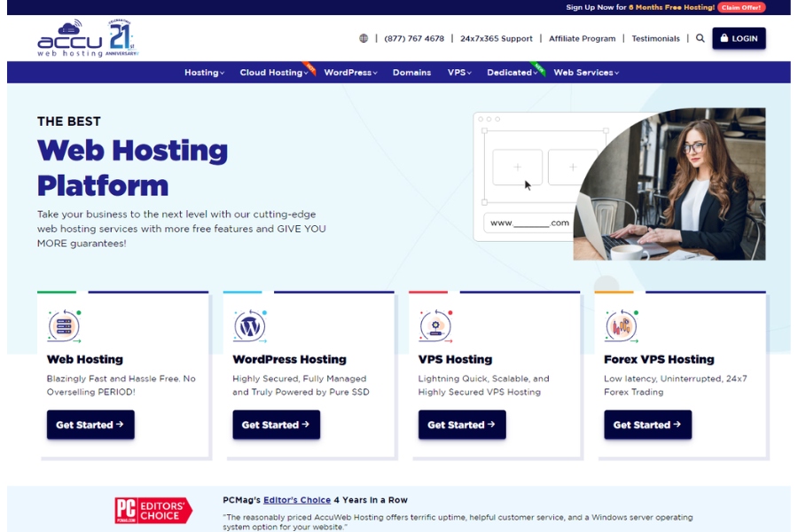Viewport: 798px width, 532px height.
Task: Open the search magnifier icon
Action: coord(701,39)
